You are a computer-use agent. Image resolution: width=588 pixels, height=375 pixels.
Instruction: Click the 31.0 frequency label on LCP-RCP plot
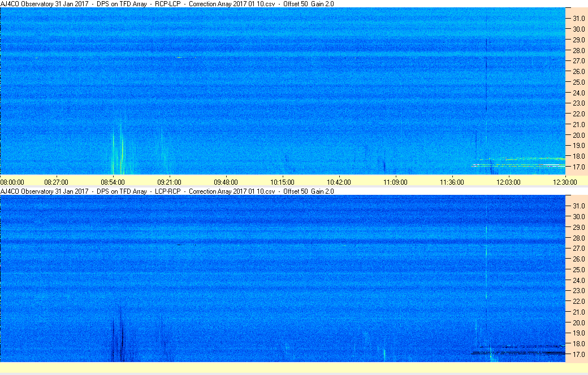tap(578, 206)
